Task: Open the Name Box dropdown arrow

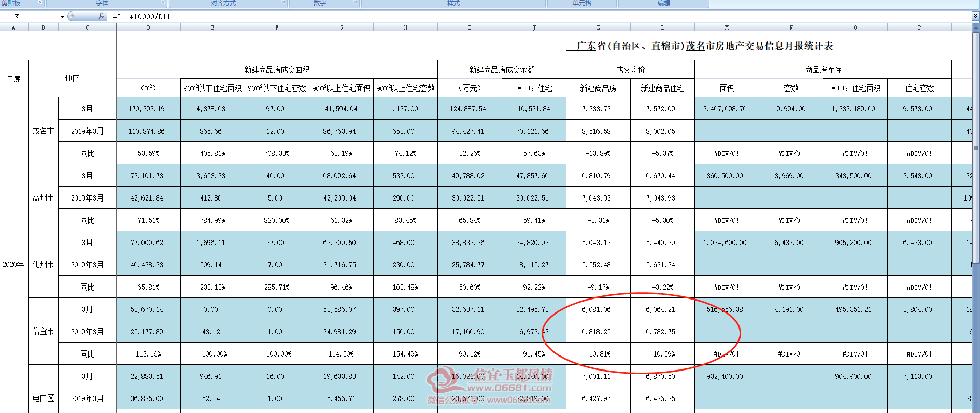Action: (x=62, y=17)
